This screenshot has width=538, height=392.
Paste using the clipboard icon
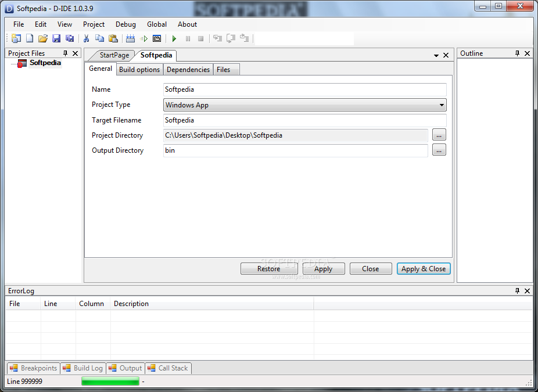pos(113,38)
